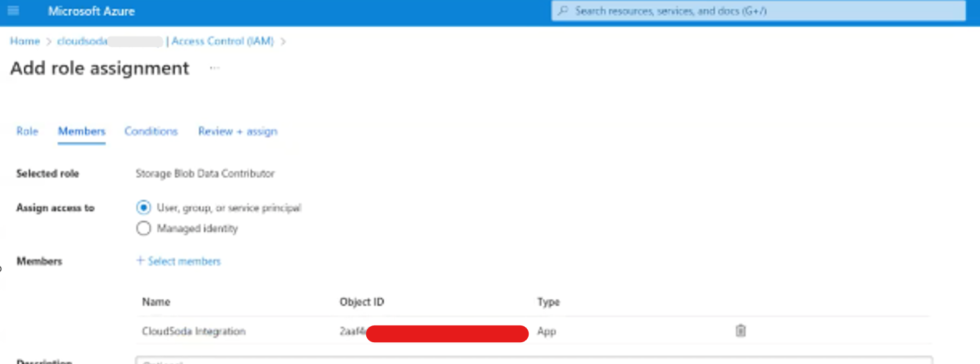Click the Type column header

(548, 302)
